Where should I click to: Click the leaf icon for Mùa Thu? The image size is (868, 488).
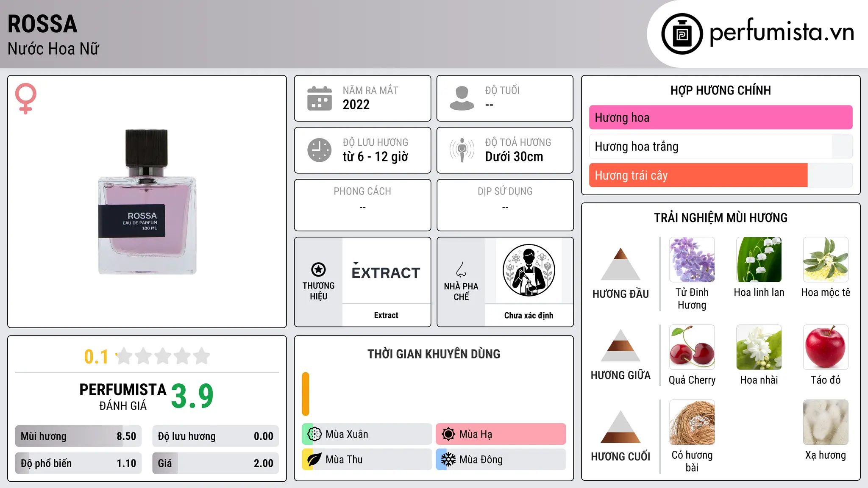pos(314,460)
